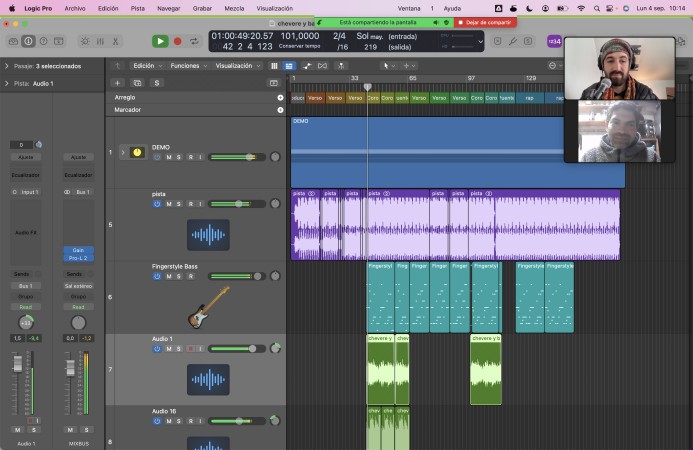Screen dimensions: 693x450
Task: Open the Edición dropdown in tracks area
Action: tap(148, 66)
